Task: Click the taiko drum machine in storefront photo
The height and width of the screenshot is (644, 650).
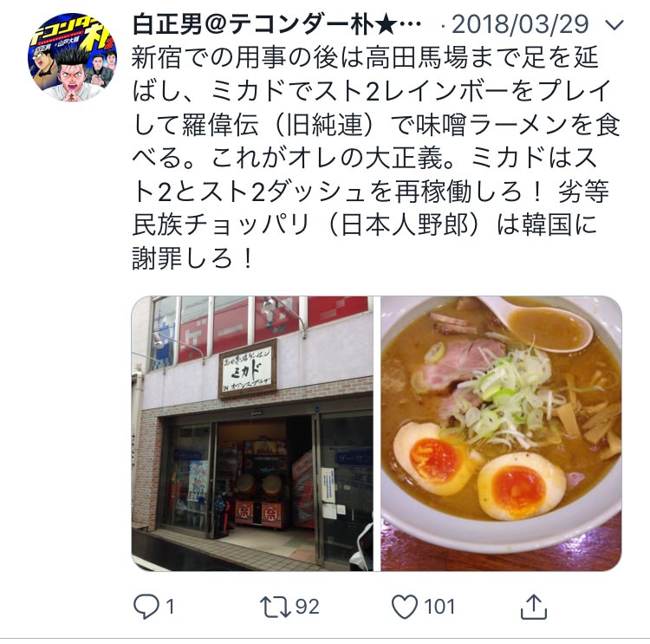Action: pos(258,501)
